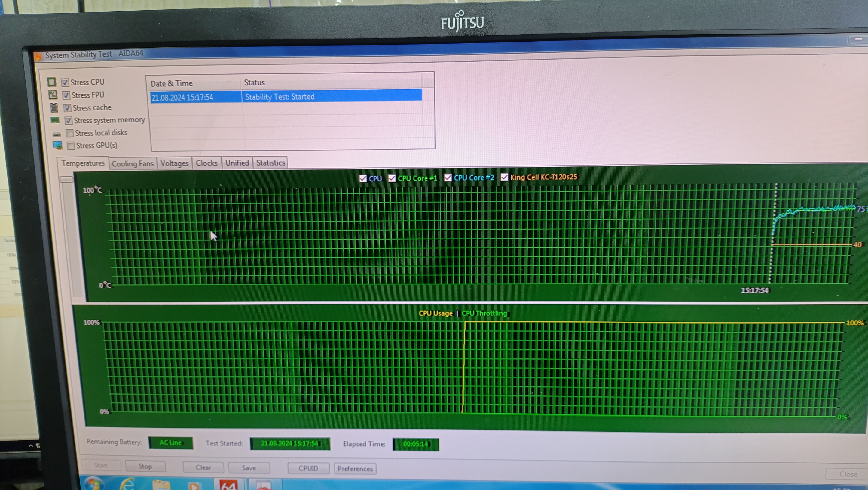The image size is (868, 490).
Task: Click the Stress GPU monitor icon
Action: coord(58,145)
